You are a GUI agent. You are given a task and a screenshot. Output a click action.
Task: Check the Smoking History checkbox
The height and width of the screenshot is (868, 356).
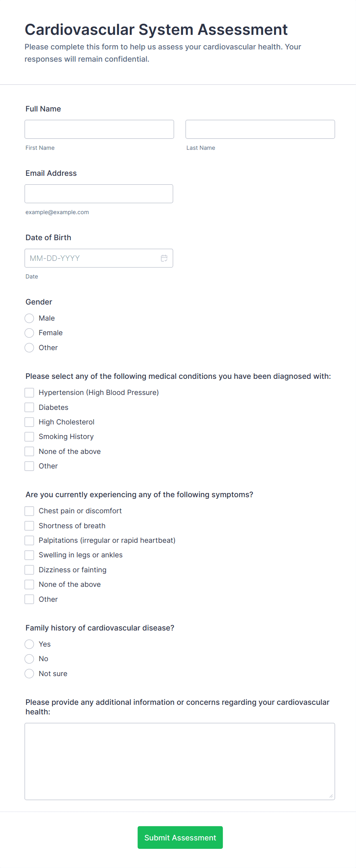[x=29, y=436]
